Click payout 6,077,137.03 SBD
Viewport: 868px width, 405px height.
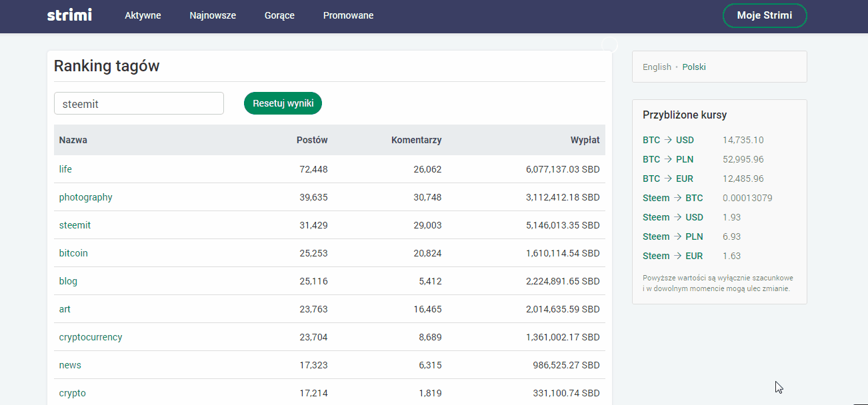[x=563, y=169]
